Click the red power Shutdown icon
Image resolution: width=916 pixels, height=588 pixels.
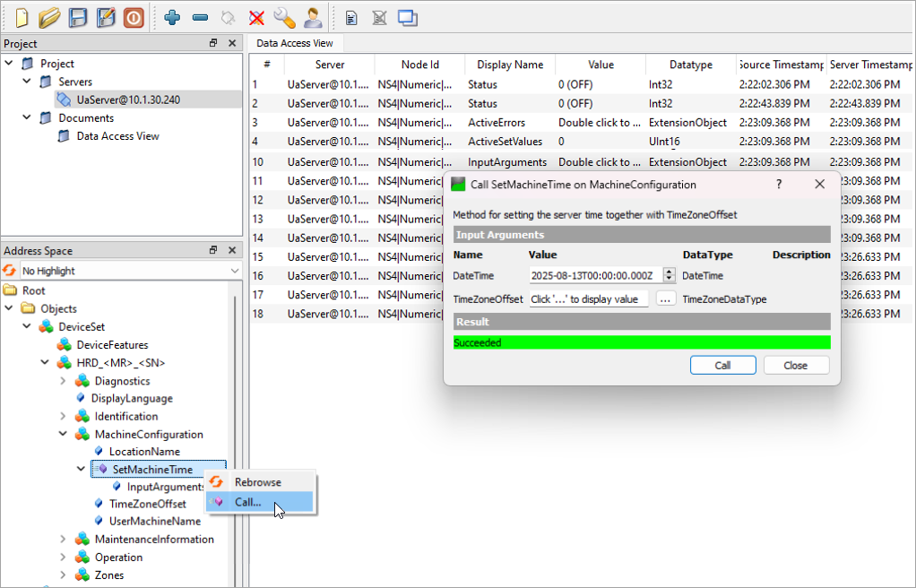(134, 17)
